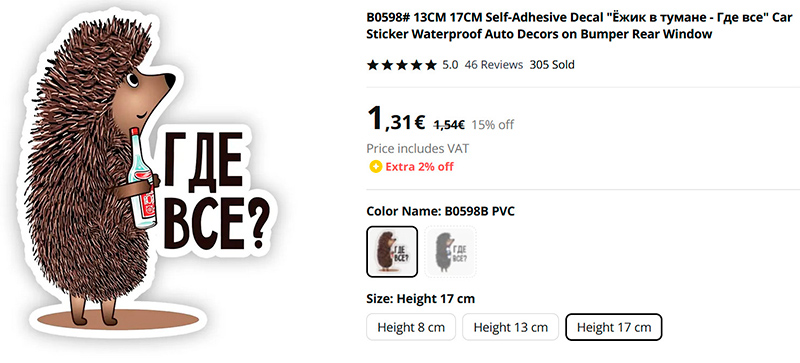Click the fifth rating star
800x363 pixels.
tap(431, 65)
